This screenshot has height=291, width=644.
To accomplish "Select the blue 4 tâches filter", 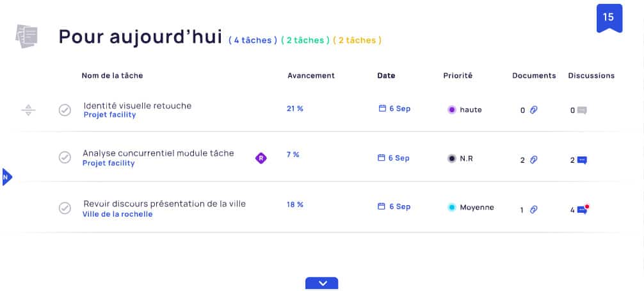I will [253, 40].
